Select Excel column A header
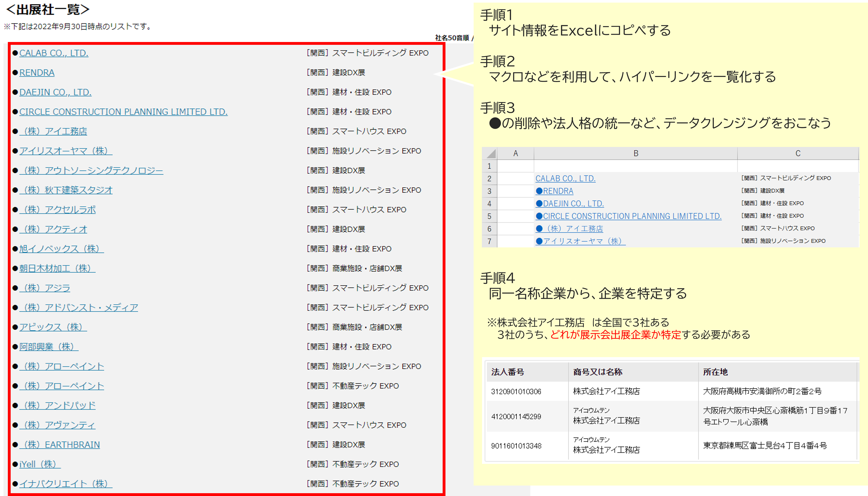868x496 pixels. tap(516, 153)
